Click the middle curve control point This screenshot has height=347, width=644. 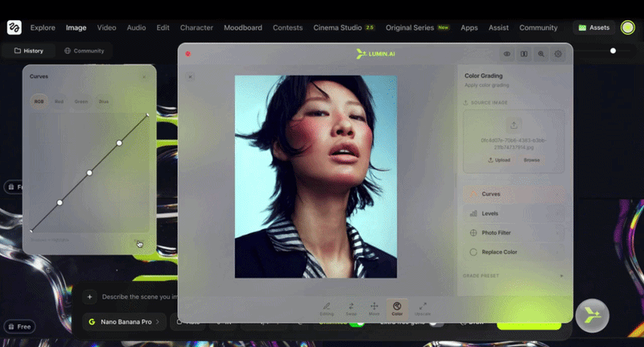pos(89,173)
